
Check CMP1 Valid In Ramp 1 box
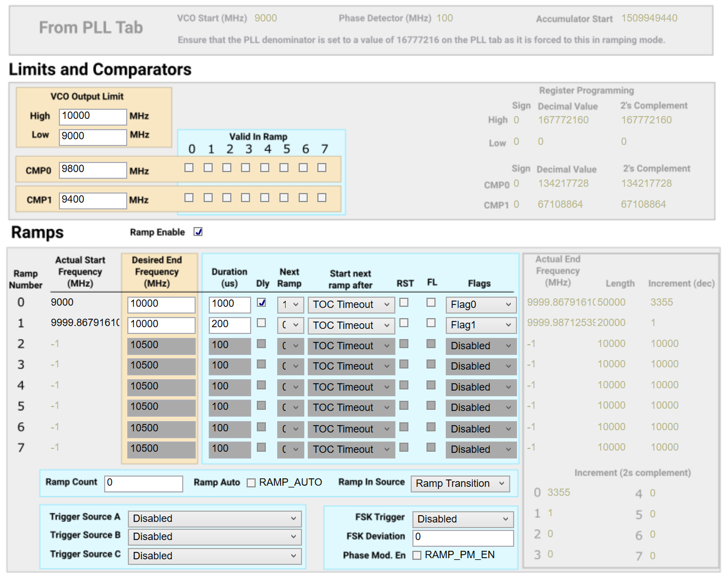pos(208,198)
